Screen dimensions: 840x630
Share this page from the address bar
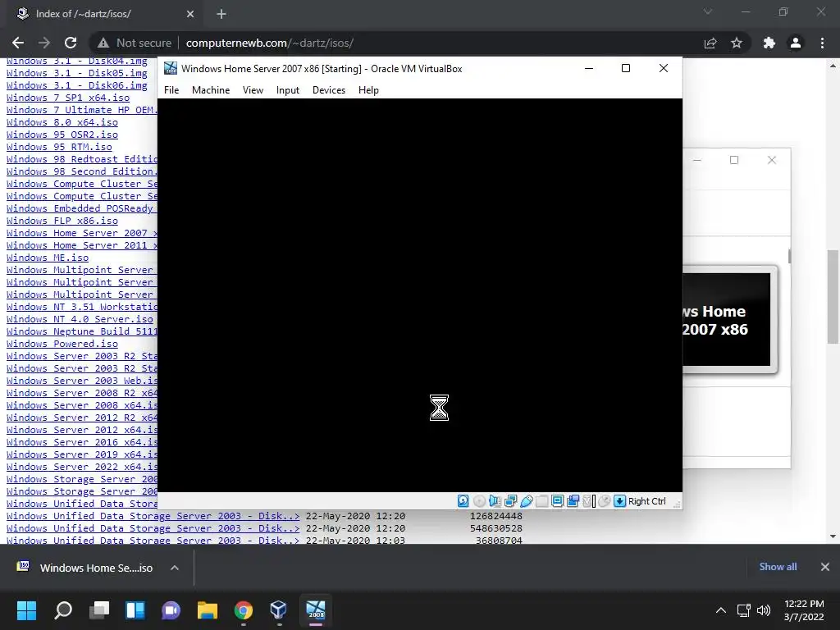coord(710,43)
